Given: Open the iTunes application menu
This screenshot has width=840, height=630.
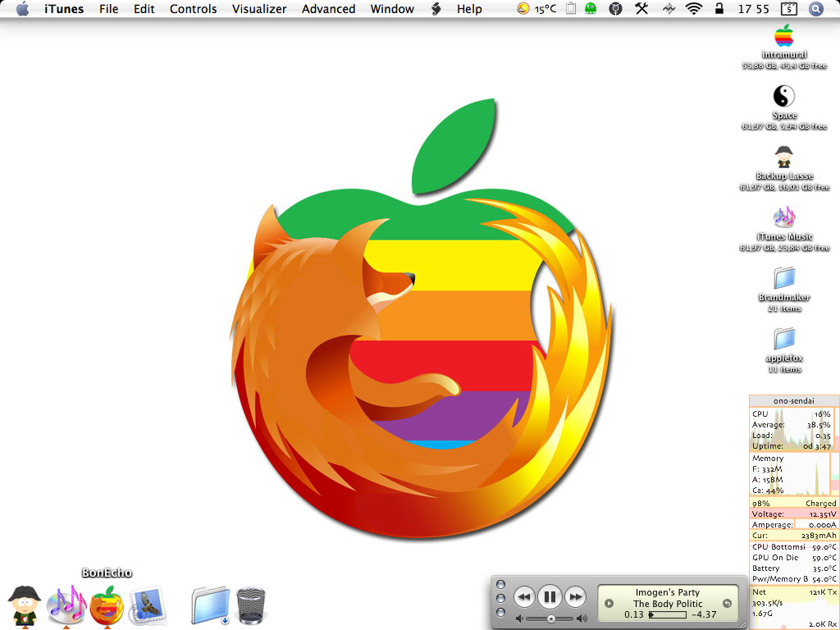Looking at the screenshot, I should [64, 9].
